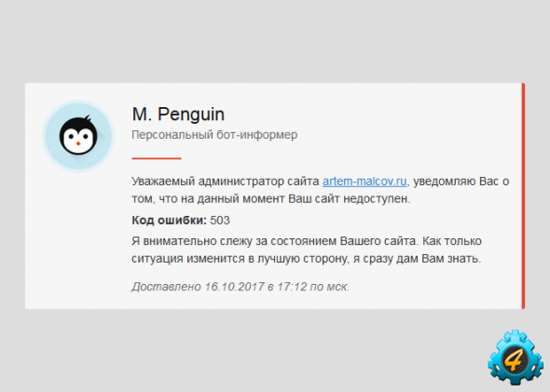The height and width of the screenshot is (392, 550).
Task: Click the M. Penguin heading
Action: click(178, 115)
